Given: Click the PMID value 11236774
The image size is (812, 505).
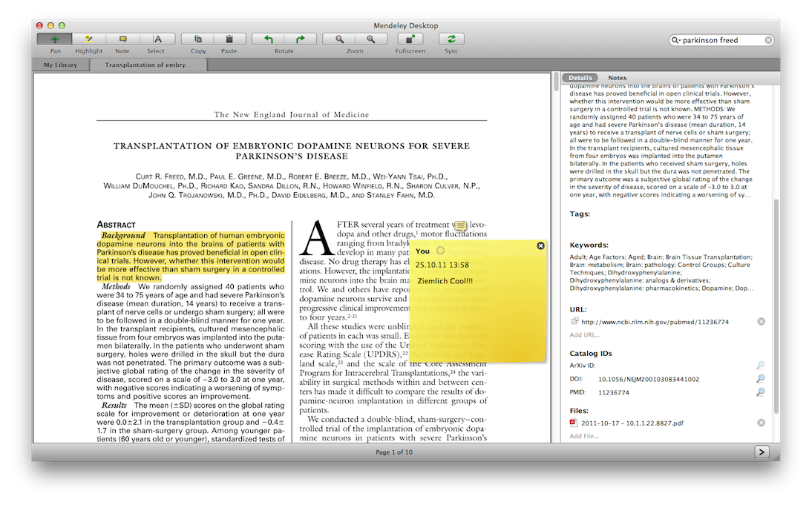Looking at the screenshot, I should pos(614,393).
